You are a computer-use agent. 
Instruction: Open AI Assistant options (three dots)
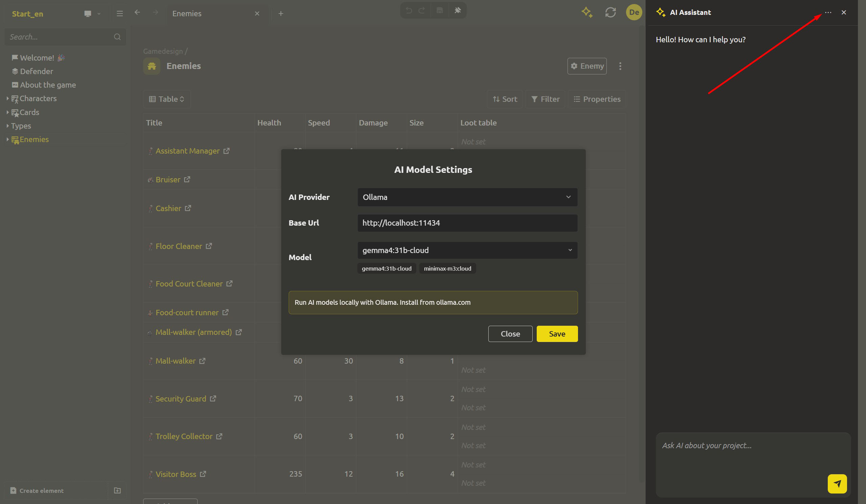click(828, 13)
